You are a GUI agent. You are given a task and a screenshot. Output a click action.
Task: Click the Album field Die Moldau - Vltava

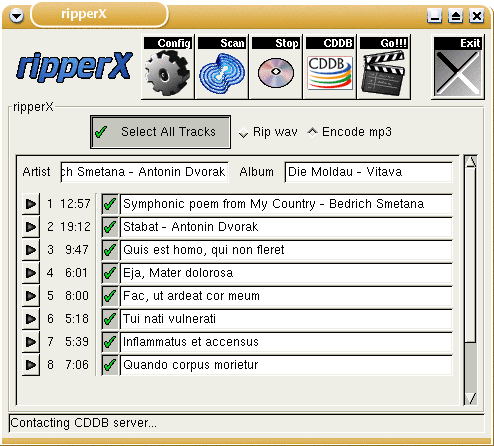coord(368,172)
